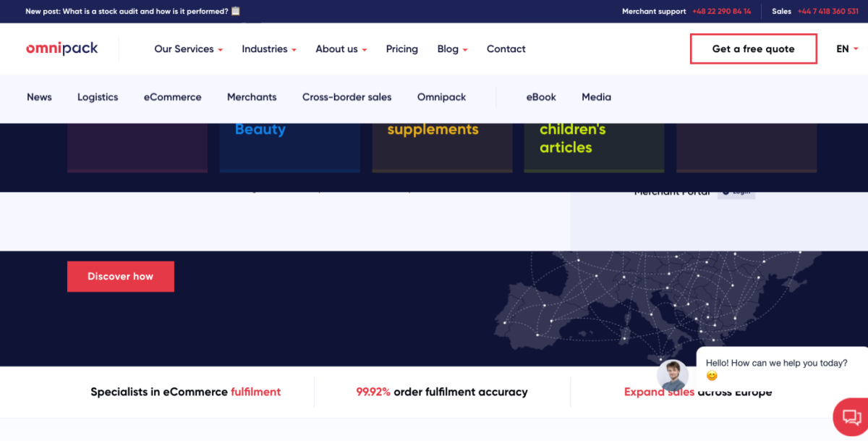Open the About us dropdown
Screen dimensions: 868x441
341,49
